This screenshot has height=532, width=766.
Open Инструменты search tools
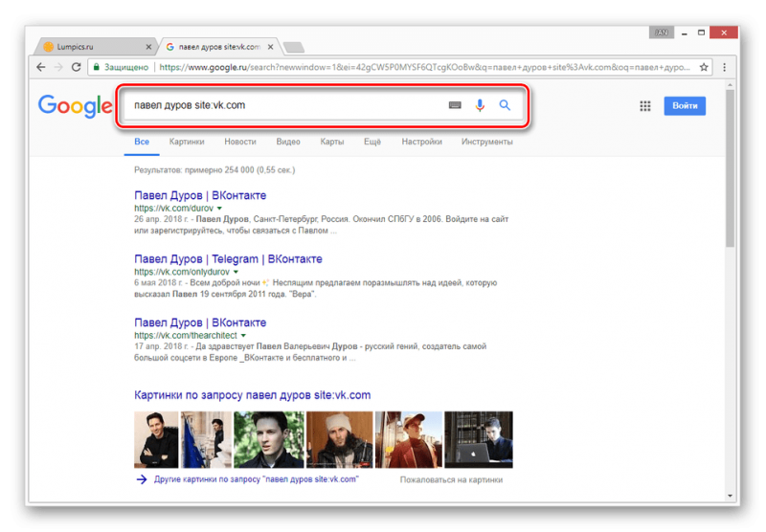(487, 142)
